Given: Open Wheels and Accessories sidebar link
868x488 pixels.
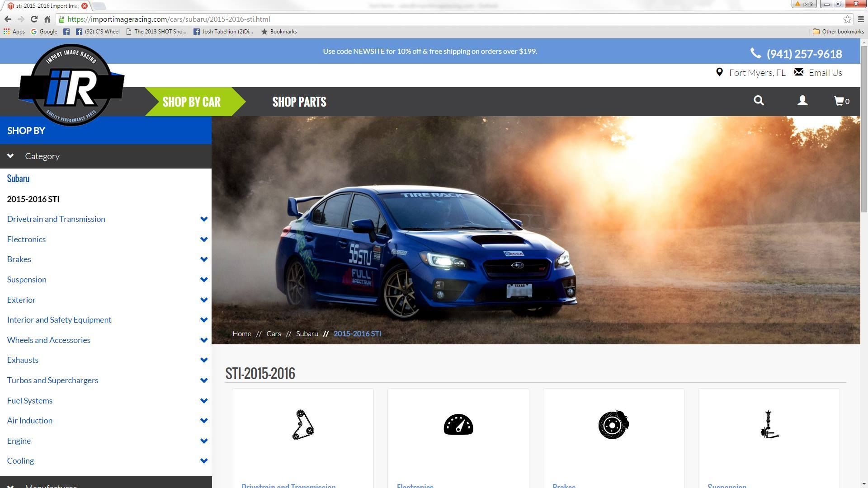Looking at the screenshot, I should (49, 340).
